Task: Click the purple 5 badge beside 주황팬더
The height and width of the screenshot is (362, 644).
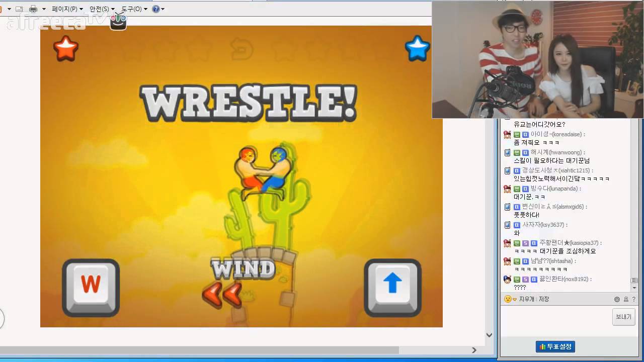Action: coord(525,243)
